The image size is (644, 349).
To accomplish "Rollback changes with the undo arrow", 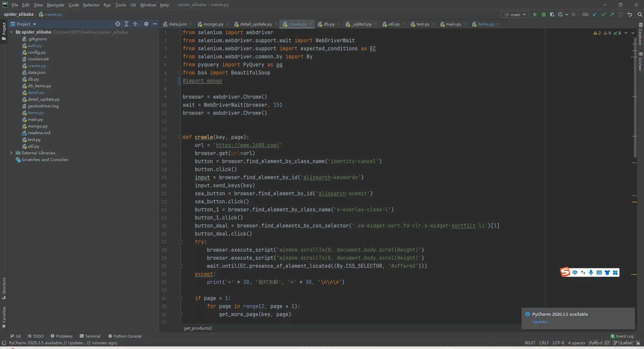I will coord(630,14).
